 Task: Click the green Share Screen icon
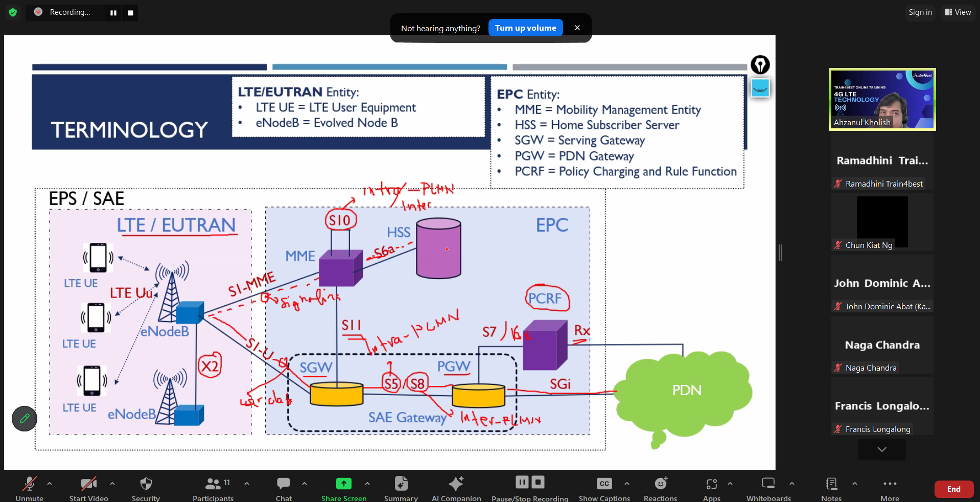click(x=343, y=484)
